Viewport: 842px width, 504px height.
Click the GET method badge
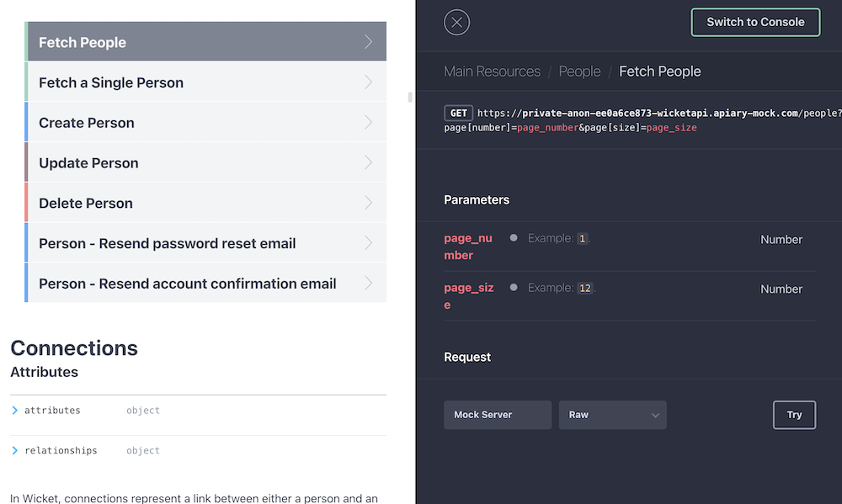(458, 114)
